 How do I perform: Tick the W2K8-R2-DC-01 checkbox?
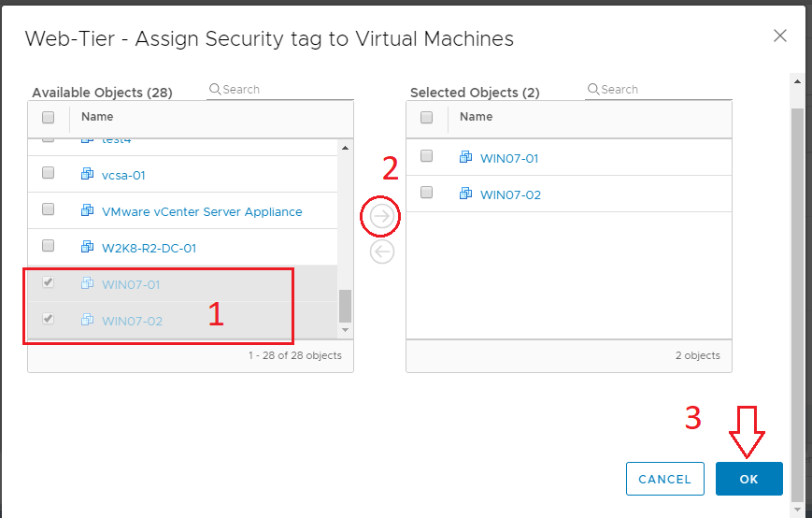(x=49, y=247)
